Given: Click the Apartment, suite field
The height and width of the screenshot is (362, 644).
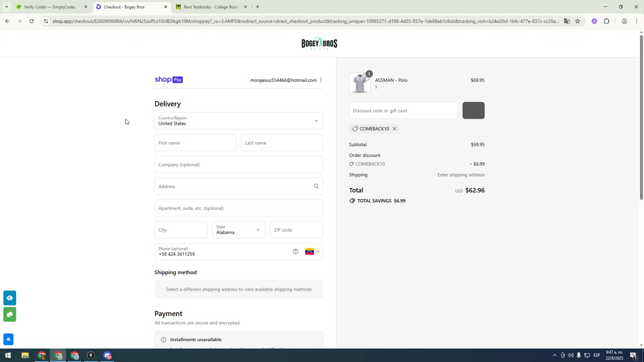Looking at the screenshot, I should (239, 208).
